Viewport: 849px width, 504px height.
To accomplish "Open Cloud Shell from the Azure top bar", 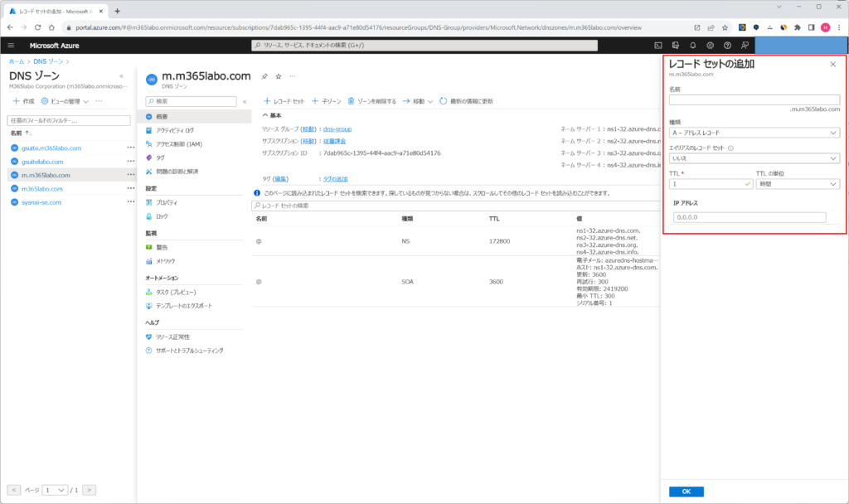I will 657,46.
